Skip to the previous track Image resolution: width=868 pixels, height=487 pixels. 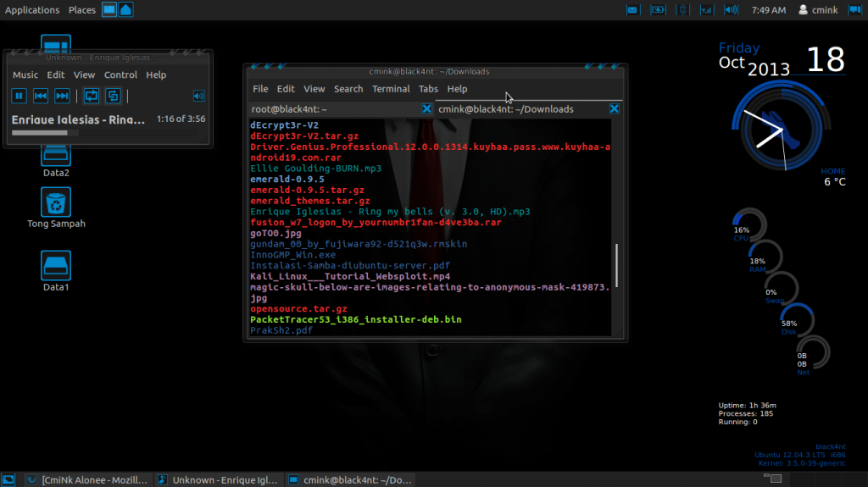click(40, 96)
